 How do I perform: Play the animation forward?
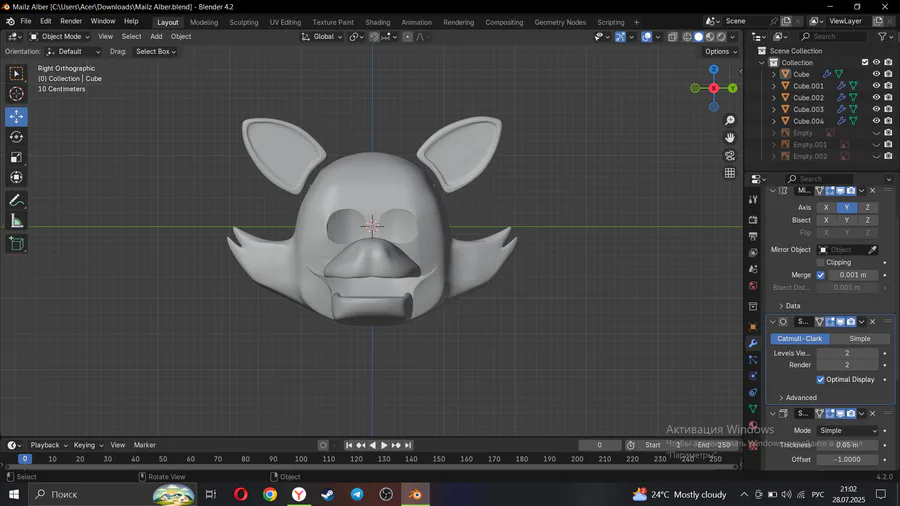(x=384, y=445)
